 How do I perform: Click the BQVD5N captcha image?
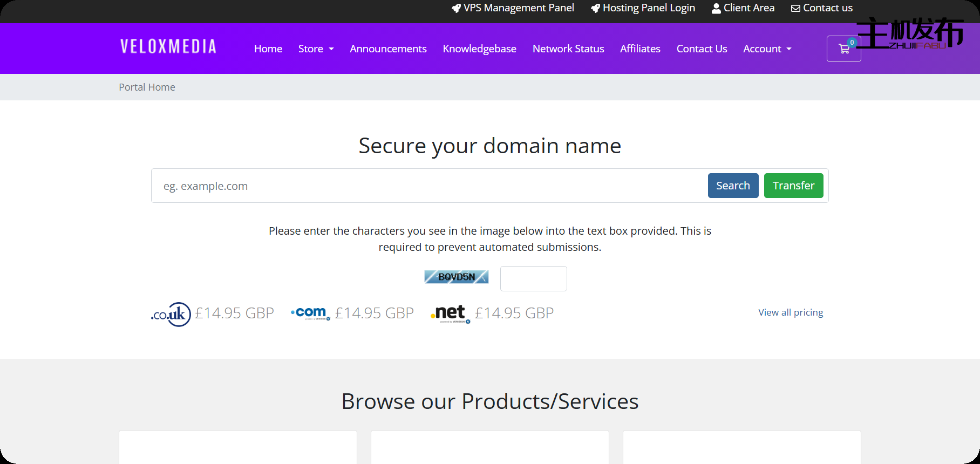(x=456, y=277)
